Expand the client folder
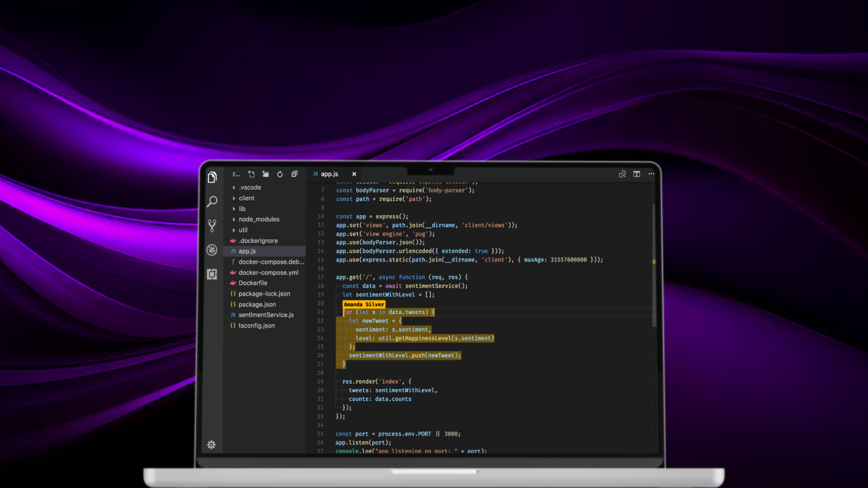The height and width of the screenshot is (488, 868). tap(246, 198)
